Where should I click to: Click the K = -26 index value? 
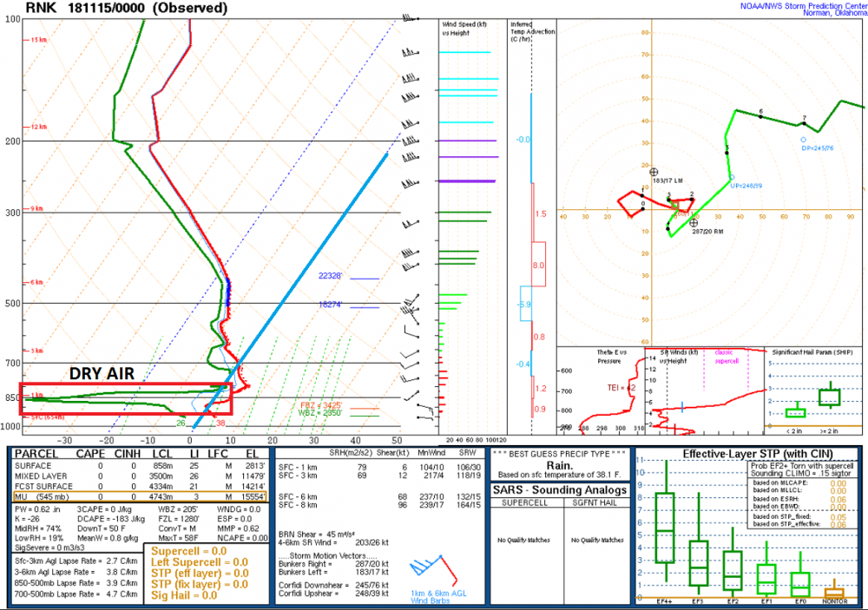point(29,519)
